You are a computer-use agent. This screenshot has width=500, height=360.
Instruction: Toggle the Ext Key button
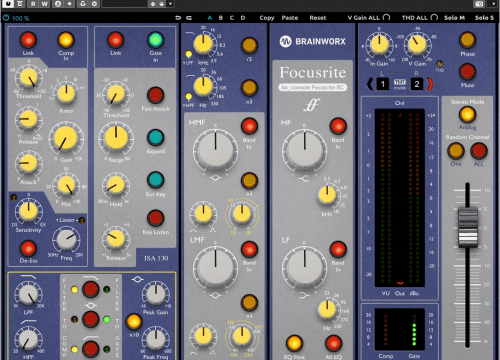(156, 180)
